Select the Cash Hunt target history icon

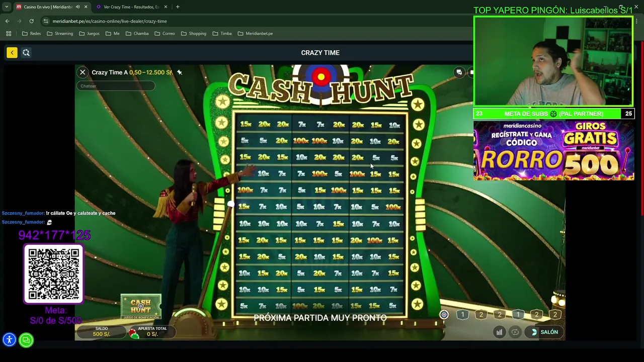click(444, 315)
